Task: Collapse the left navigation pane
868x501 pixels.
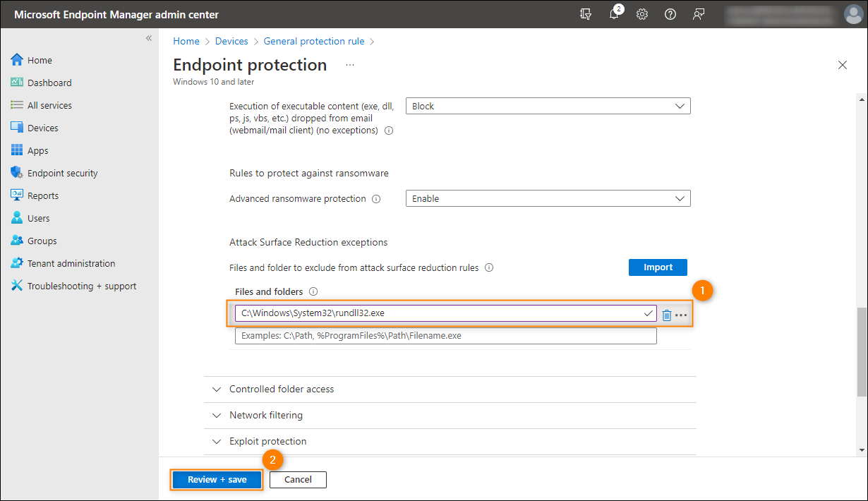Action: tap(149, 38)
